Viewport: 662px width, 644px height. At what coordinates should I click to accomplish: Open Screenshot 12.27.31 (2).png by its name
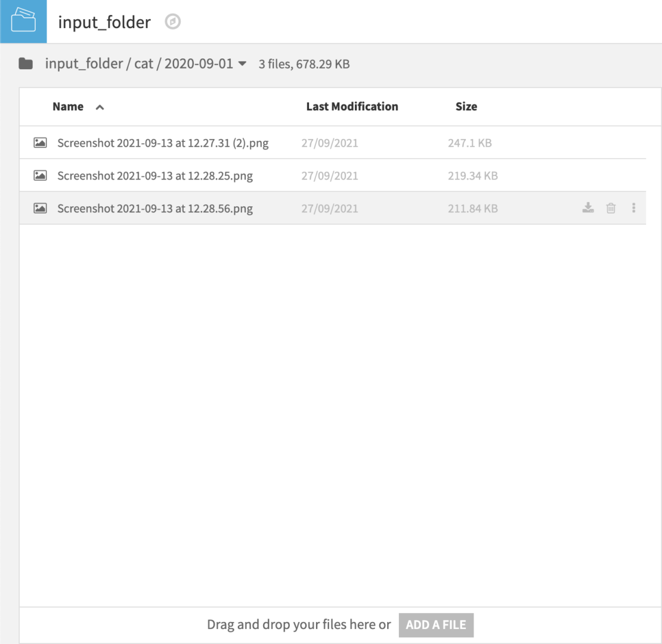[x=163, y=143]
